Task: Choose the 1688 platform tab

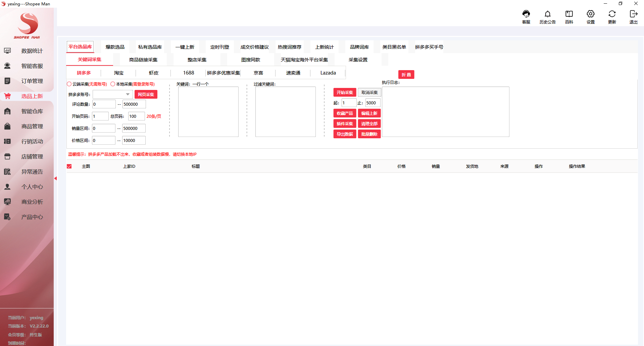Action: click(189, 73)
